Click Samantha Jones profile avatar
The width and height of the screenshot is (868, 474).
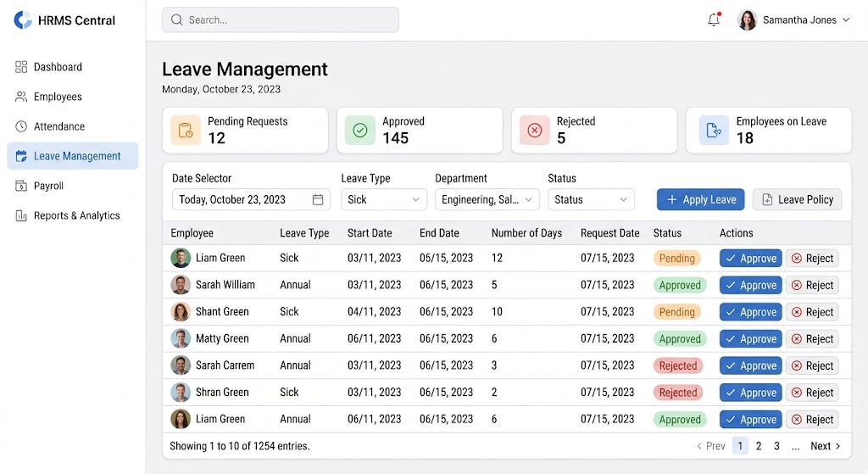[x=747, y=20]
